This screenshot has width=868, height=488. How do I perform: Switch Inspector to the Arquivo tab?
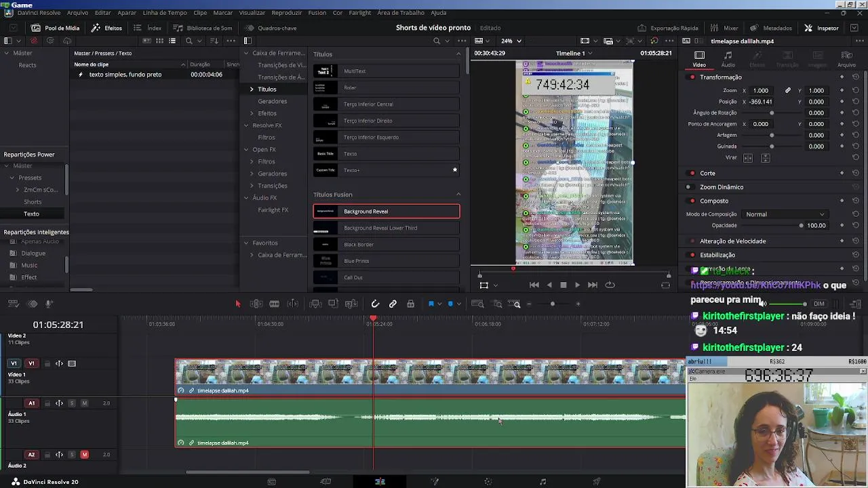pyautogui.click(x=846, y=59)
